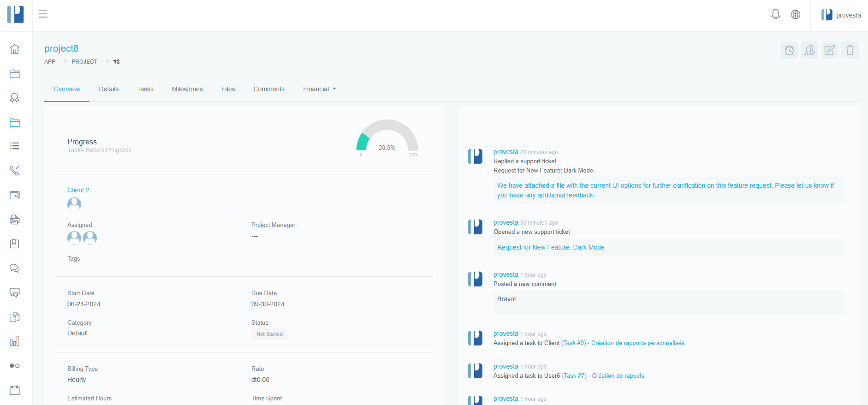Viewport: 868px width, 405px height.
Task: Expand the Financial dropdown tab
Action: (319, 89)
